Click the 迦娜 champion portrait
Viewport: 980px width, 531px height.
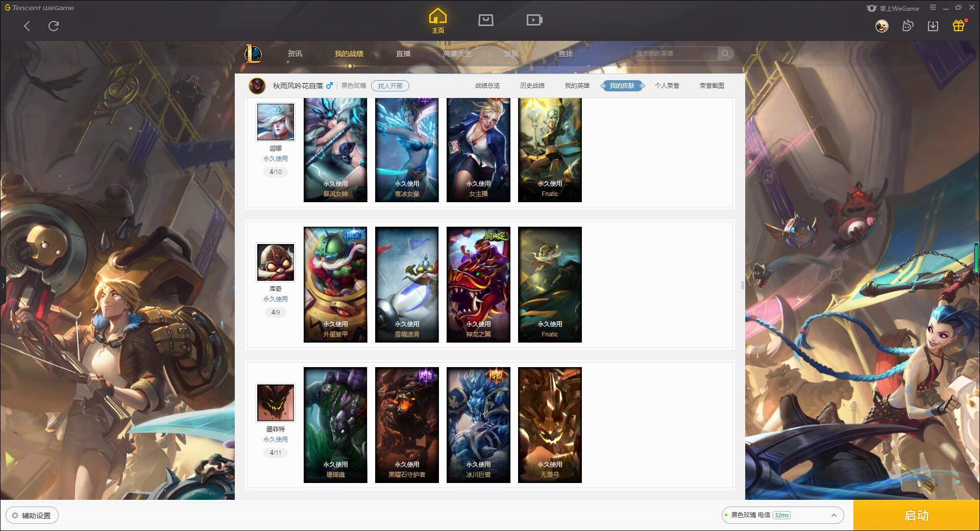pos(276,122)
